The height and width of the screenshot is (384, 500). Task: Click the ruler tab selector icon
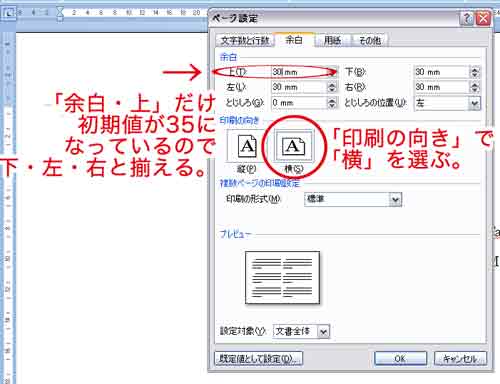coord(8,13)
